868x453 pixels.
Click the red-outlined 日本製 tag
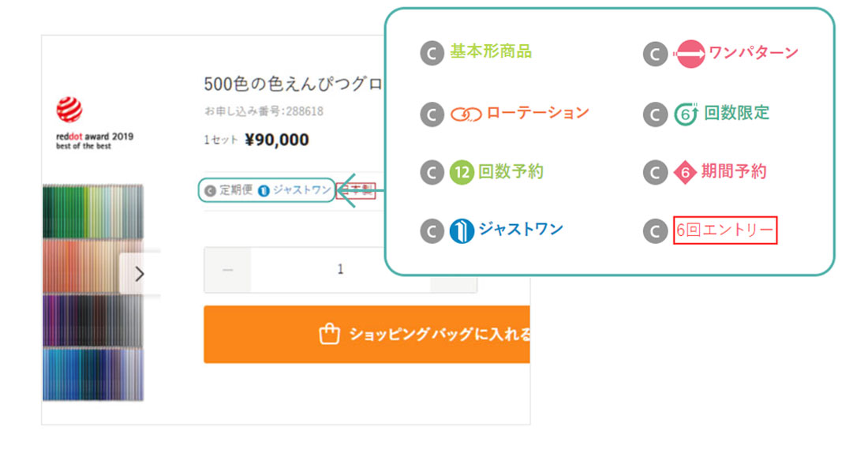pyautogui.click(x=348, y=190)
